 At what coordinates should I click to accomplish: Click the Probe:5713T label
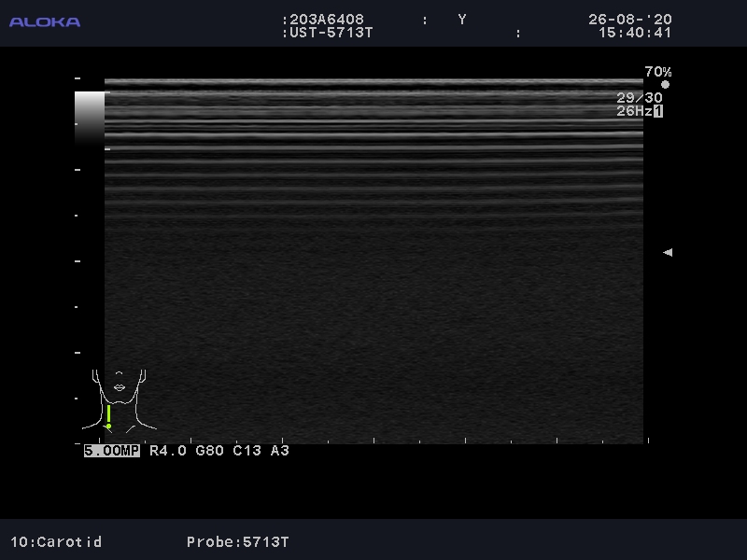[x=238, y=541]
